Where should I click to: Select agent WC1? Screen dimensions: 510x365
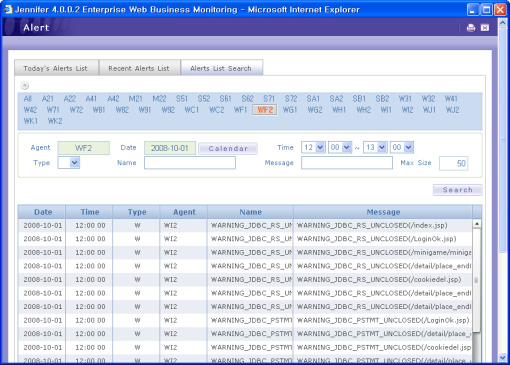tap(192, 110)
